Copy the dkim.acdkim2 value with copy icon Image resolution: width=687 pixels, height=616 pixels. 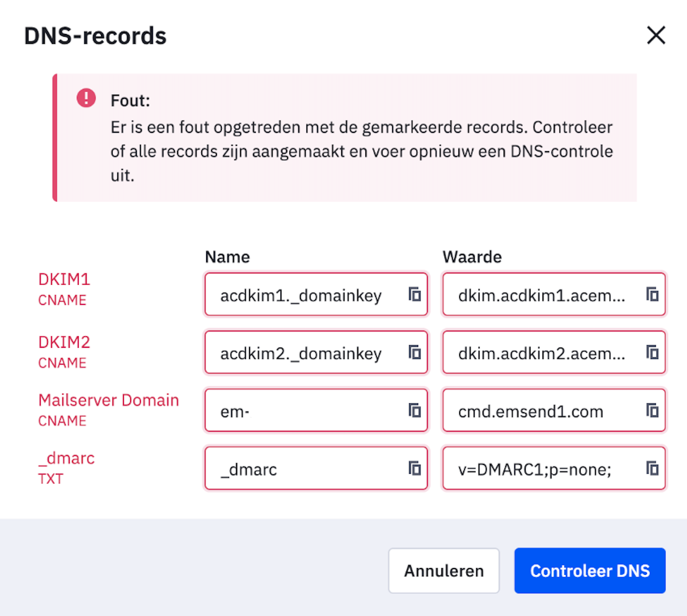click(653, 352)
